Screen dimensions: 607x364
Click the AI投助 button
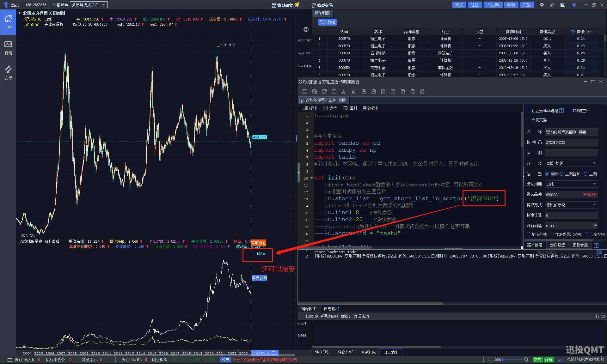tap(493, 5)
